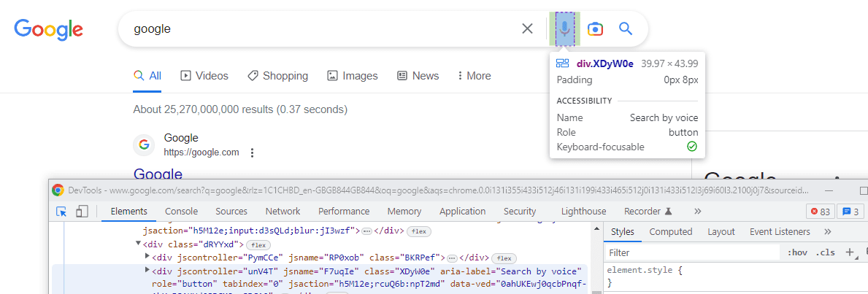Switch to Shopping results tab

tap(278, 76)
